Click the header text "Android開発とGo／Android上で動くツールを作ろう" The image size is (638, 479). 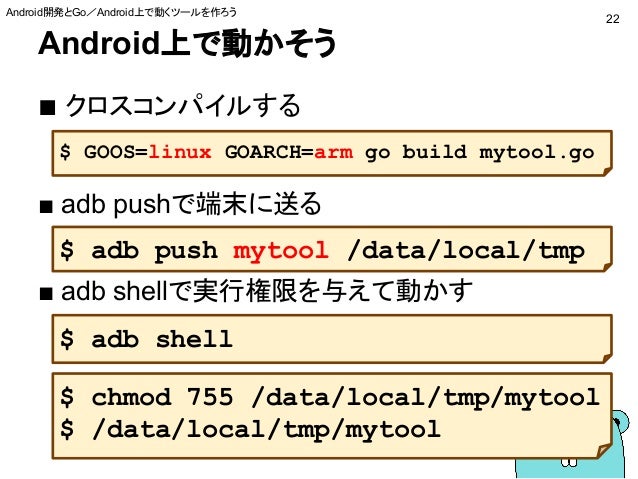point(121,12)
